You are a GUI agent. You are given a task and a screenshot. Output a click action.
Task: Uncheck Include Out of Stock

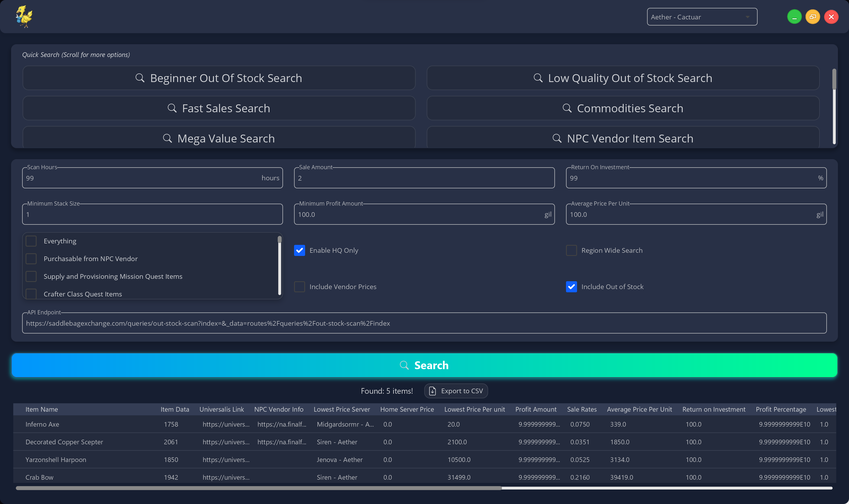point(571,287)
